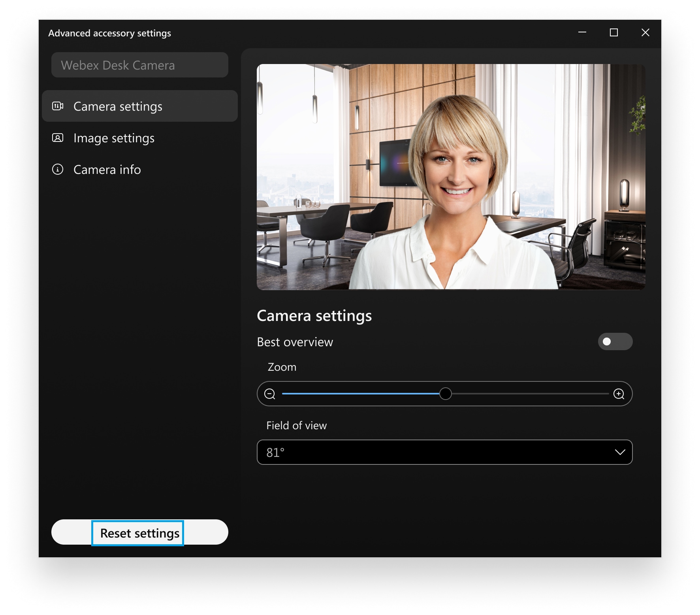Click the Image settings portrait icon
Screen dimensions: 700x615
(58, 138)
